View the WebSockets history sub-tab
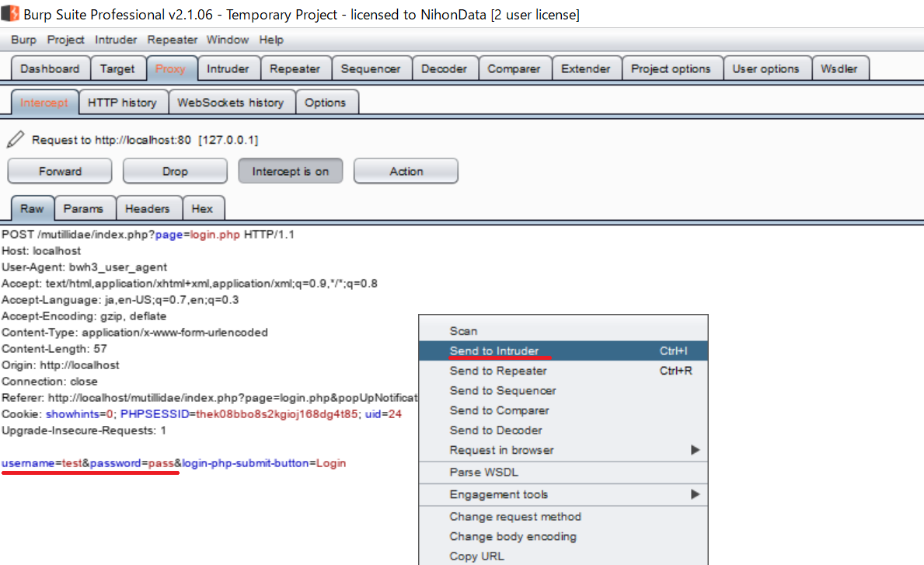This screenshot has width=924, height=565. 230,103
